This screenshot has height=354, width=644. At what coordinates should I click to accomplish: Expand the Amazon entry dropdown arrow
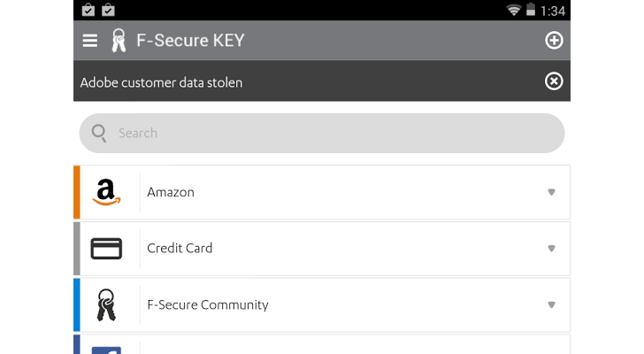(x=551, y=192)
